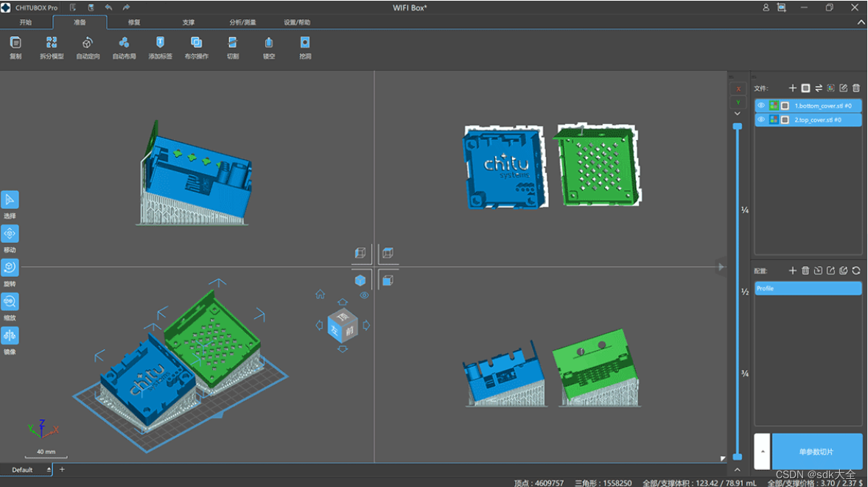Toggle visibility eye of 1.bottom_cover.stl
This screenshot has height=487, width=868.
761,105
